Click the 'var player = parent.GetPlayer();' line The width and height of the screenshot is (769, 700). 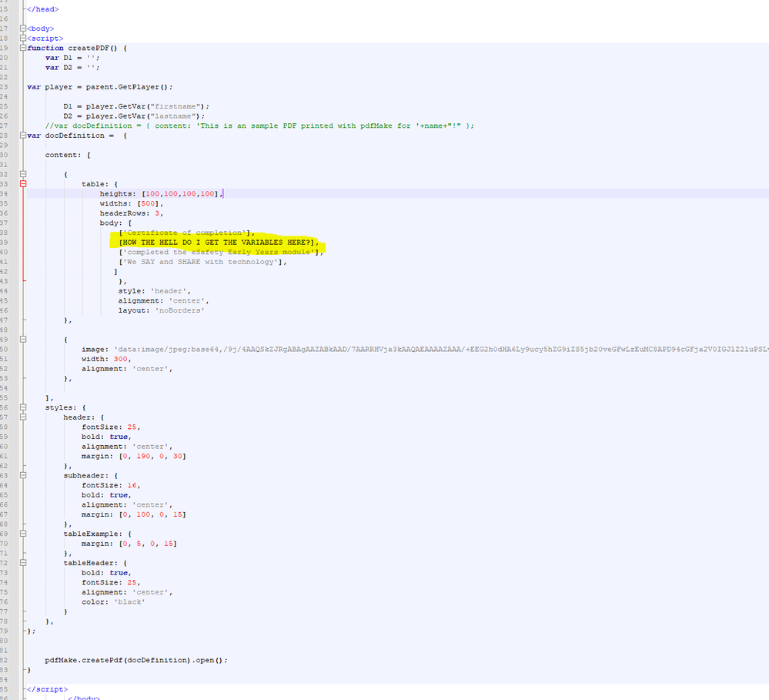click(x=100, y=87)
